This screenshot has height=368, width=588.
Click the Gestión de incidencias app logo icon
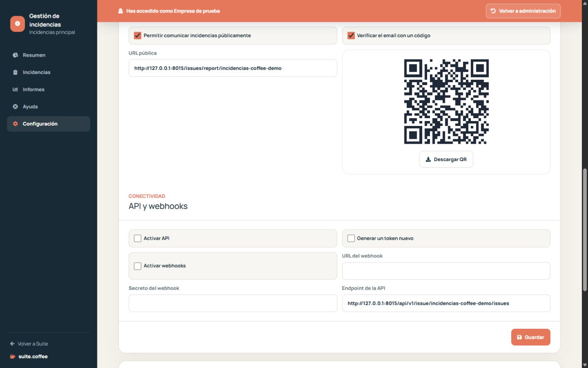point(17,24)
